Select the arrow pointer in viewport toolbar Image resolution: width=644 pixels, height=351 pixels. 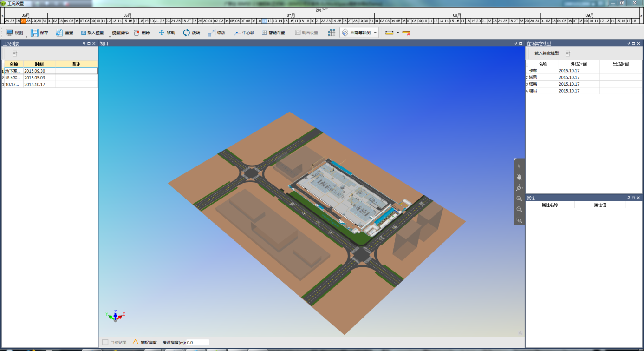coord(519,166)
